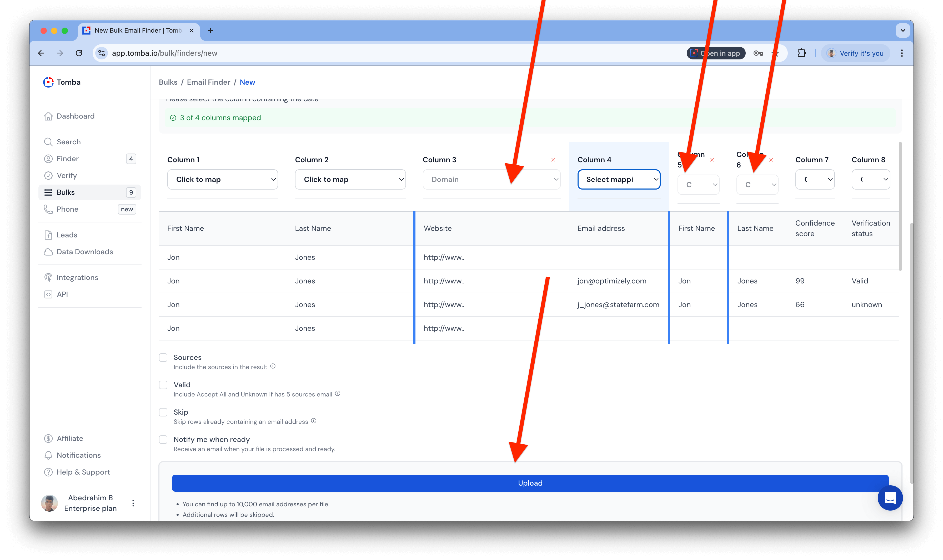
Task: Select Bulks in the sidebar
Action: click(x=90, y=192)
